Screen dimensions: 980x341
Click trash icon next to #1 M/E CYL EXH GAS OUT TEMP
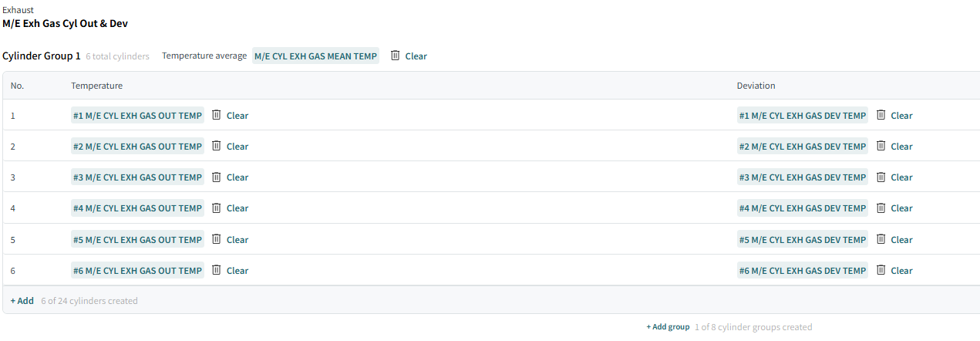217,115
